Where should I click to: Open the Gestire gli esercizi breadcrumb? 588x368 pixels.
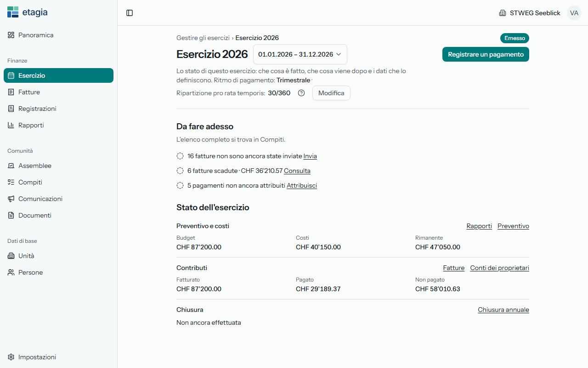(203, 38)
